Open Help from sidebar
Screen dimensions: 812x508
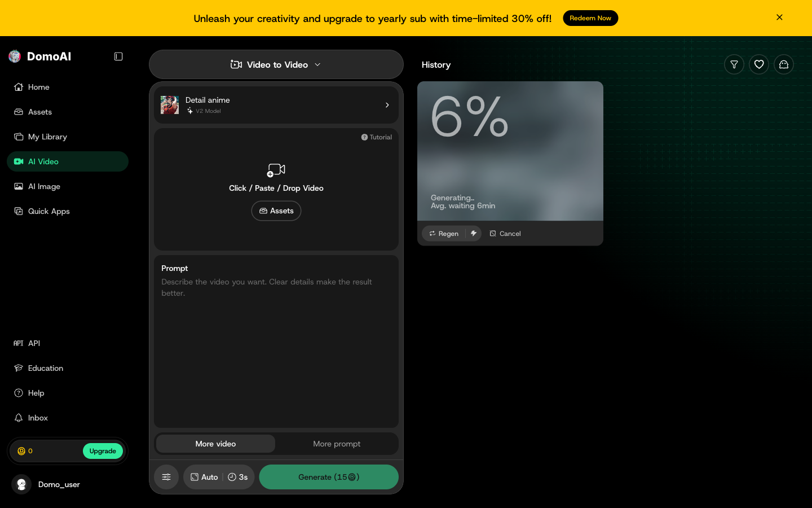pos(68,393)
